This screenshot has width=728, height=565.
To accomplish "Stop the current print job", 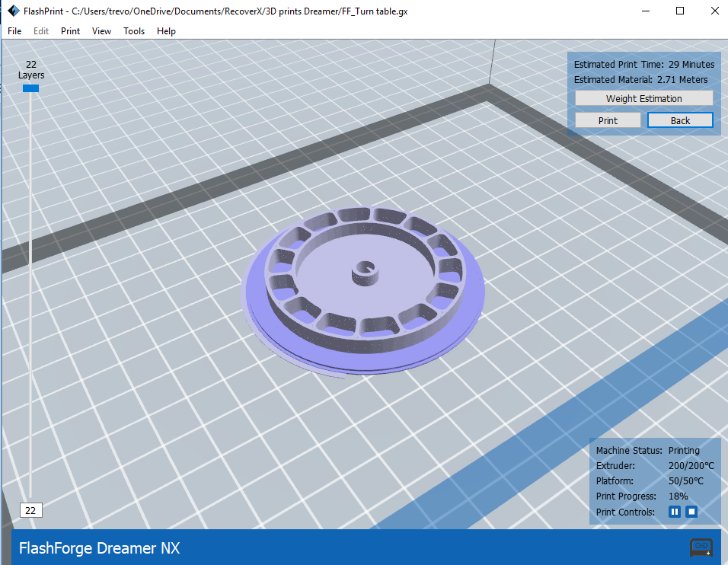I will coord(691,512).
